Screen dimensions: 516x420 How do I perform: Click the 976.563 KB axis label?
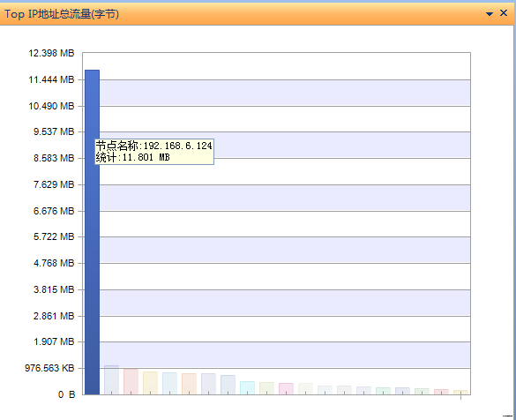49,368
